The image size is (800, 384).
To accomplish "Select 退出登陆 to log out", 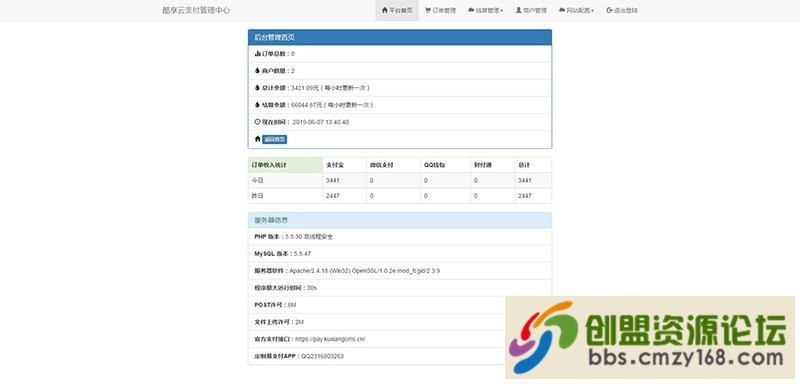I will 622,10.
